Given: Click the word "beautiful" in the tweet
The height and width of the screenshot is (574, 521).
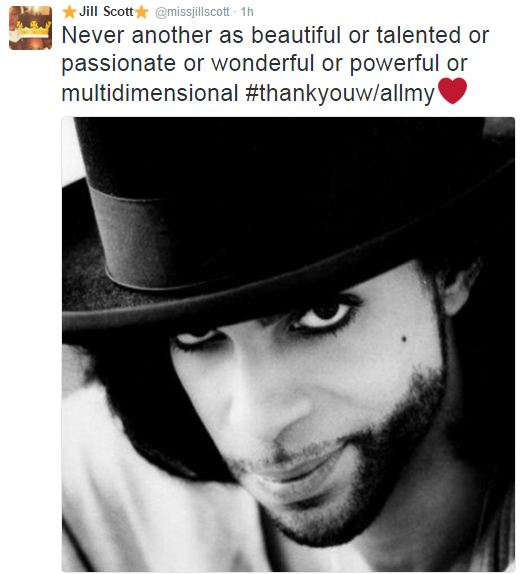Looking at the screenshot, I should click(296, 35).
